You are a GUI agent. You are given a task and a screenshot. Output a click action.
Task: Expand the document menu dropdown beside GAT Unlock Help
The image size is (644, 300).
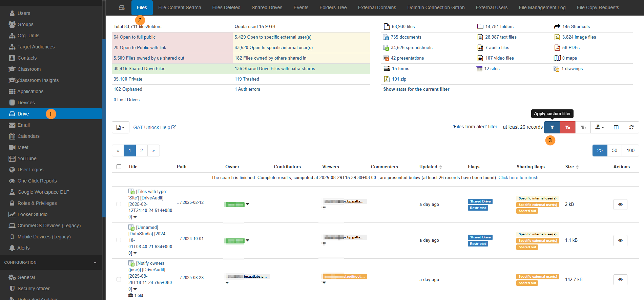[121, 127]
